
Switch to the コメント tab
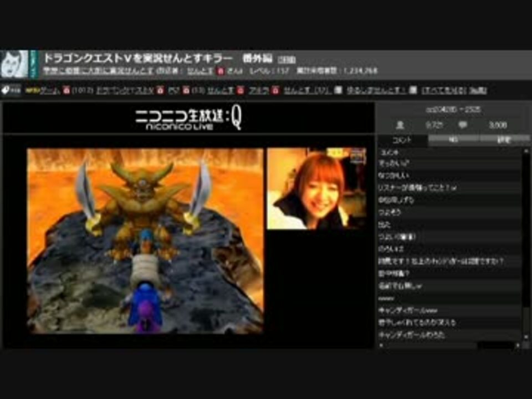(402, 140)
